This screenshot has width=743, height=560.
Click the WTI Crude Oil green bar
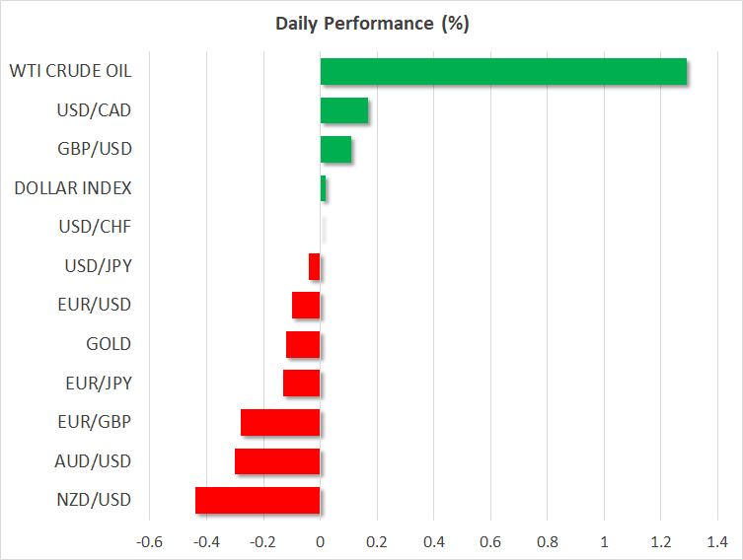pos(503,72)
